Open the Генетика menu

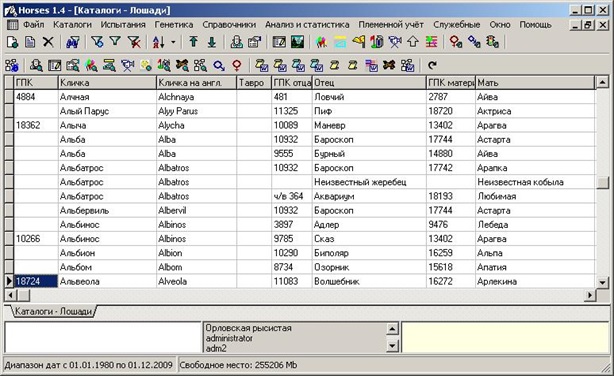(173, 25)
